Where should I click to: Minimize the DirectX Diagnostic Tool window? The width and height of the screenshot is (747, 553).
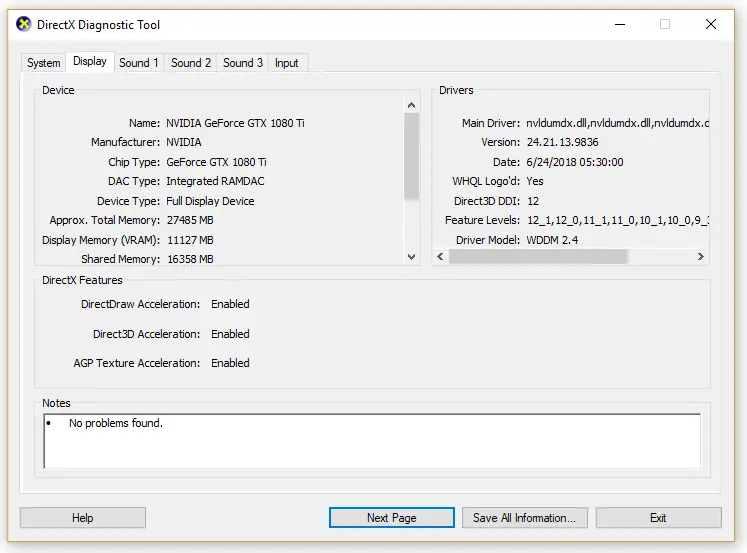[x=620, y=24]
